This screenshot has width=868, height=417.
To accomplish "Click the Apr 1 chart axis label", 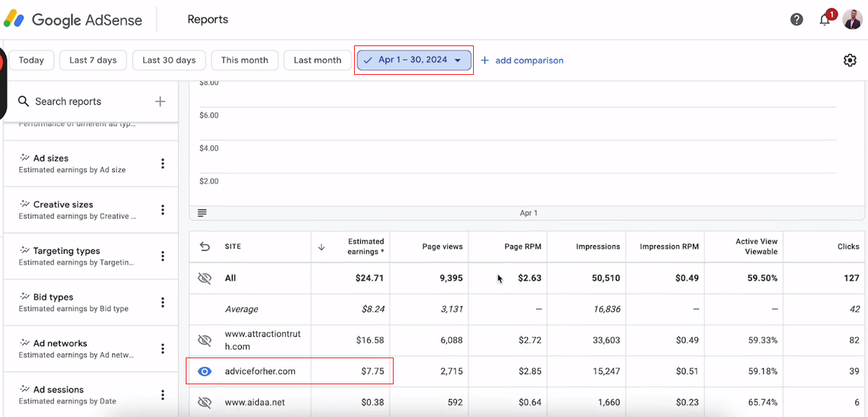I will (x=529, y=213).
